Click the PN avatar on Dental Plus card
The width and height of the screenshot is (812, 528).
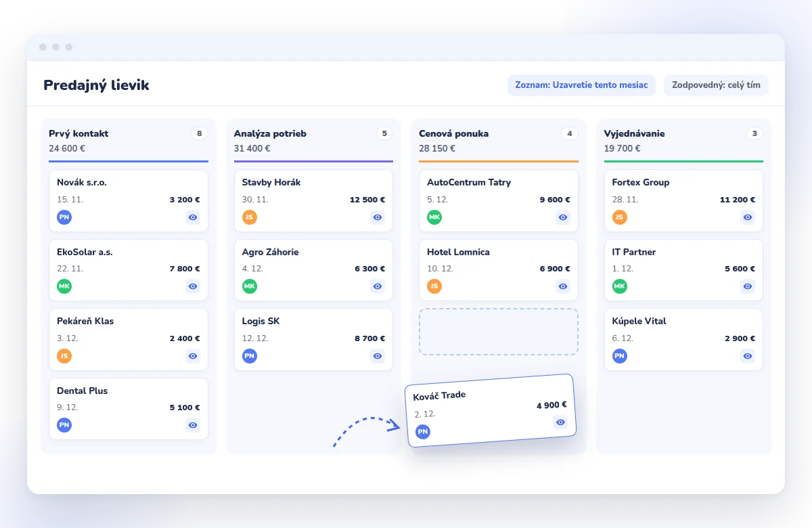pyautogui.click(x=64, y=425)
